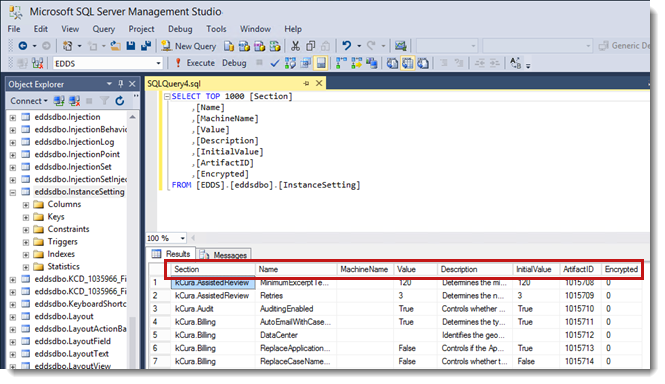The height and width of the screenshot is (384, 665).
Task: Click the Cut scissors icon
Action: 296,46
